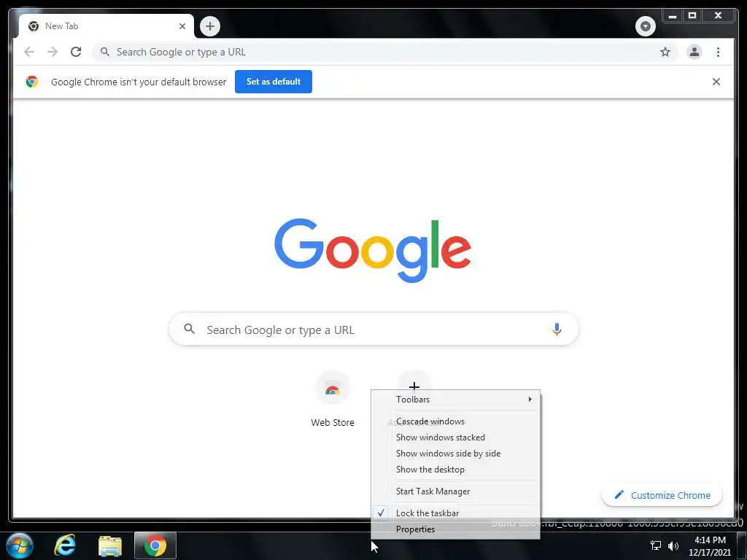Choose Show windows side by side
This screenshot has width=747, height=560.
coord(456,454)
